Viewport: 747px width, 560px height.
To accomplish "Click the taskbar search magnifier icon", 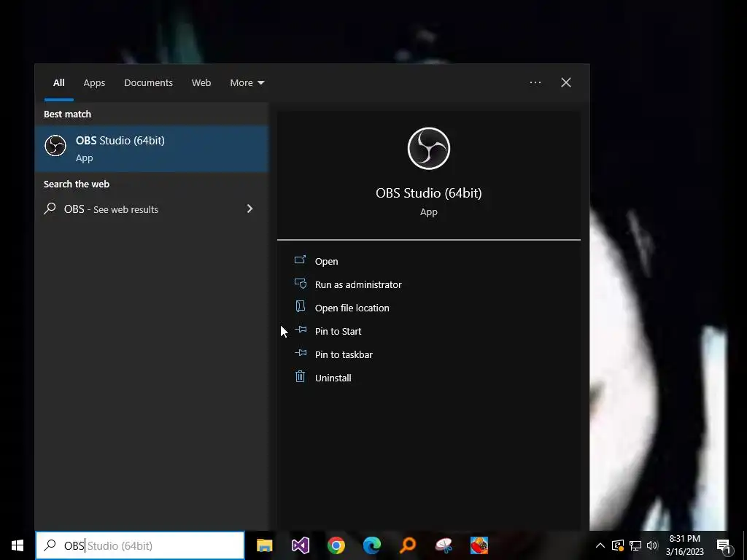I will coord(50,545).
